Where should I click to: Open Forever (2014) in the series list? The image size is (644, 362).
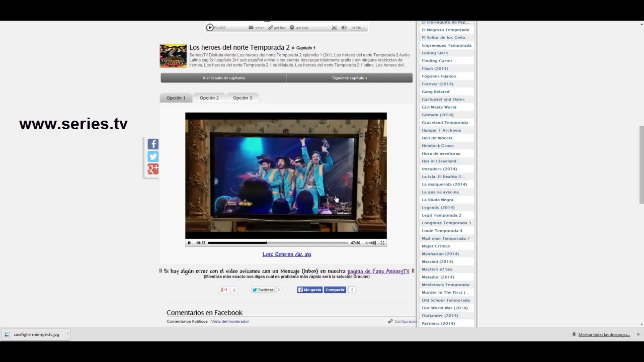click(x=437, y=84)
